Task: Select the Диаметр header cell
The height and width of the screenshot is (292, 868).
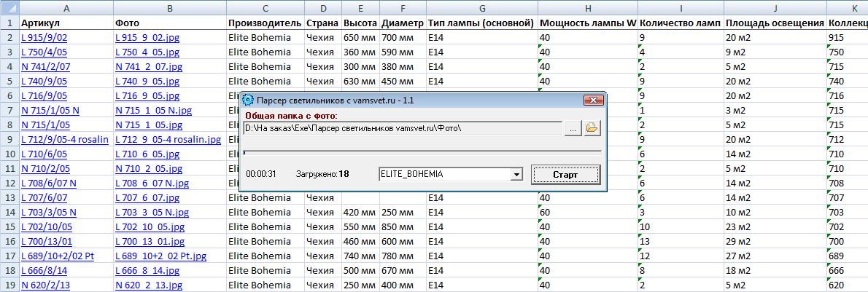Action: pos(403,23)
